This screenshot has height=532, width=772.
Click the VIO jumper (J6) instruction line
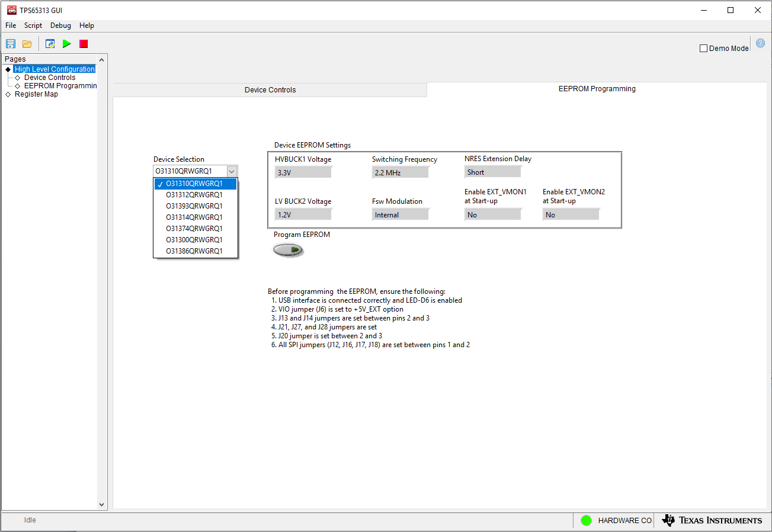tap(337, 309)
